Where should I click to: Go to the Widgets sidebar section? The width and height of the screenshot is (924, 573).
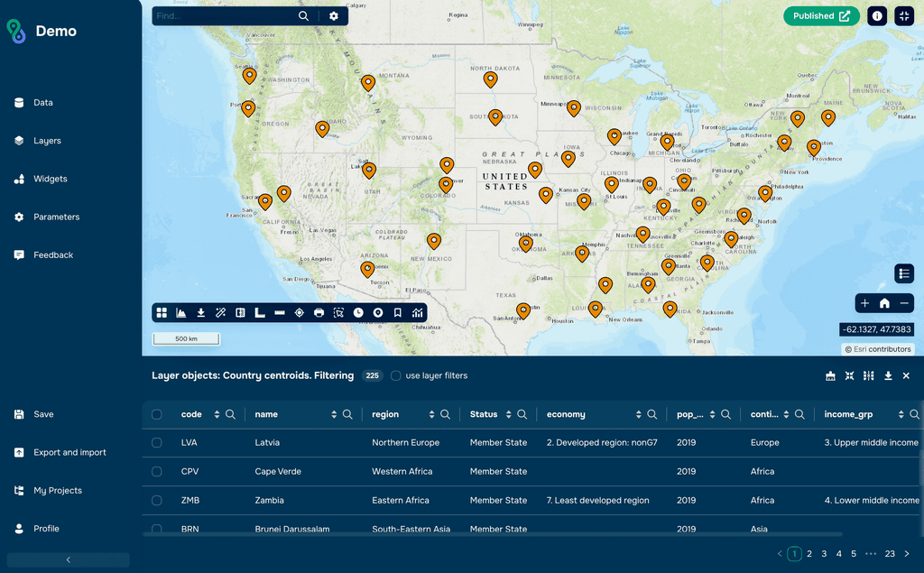pos(49,179)
